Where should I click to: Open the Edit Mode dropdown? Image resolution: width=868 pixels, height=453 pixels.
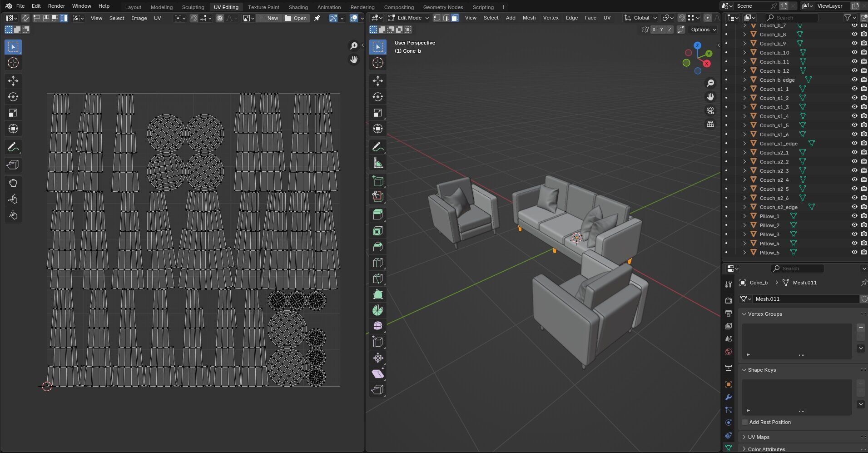tap(408, 18)
